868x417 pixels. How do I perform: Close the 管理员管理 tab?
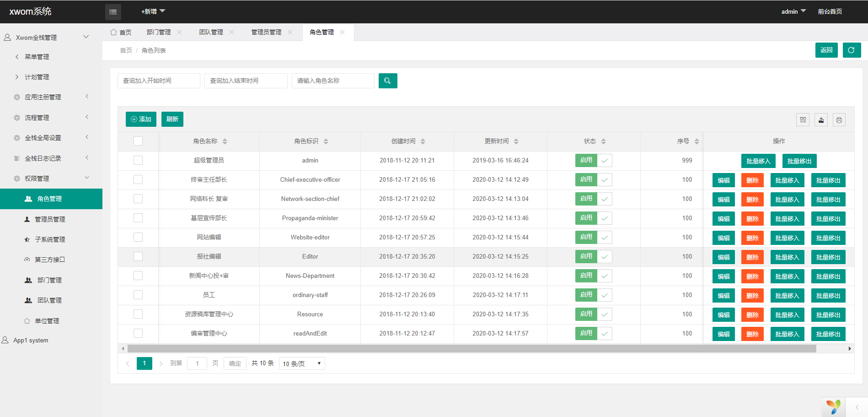(x=290, y=32)
